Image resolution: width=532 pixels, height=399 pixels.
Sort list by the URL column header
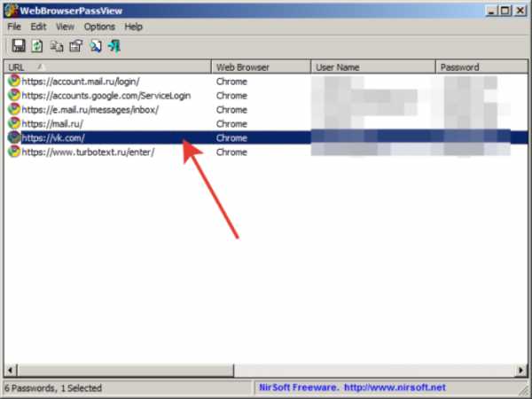pos(106,67)
